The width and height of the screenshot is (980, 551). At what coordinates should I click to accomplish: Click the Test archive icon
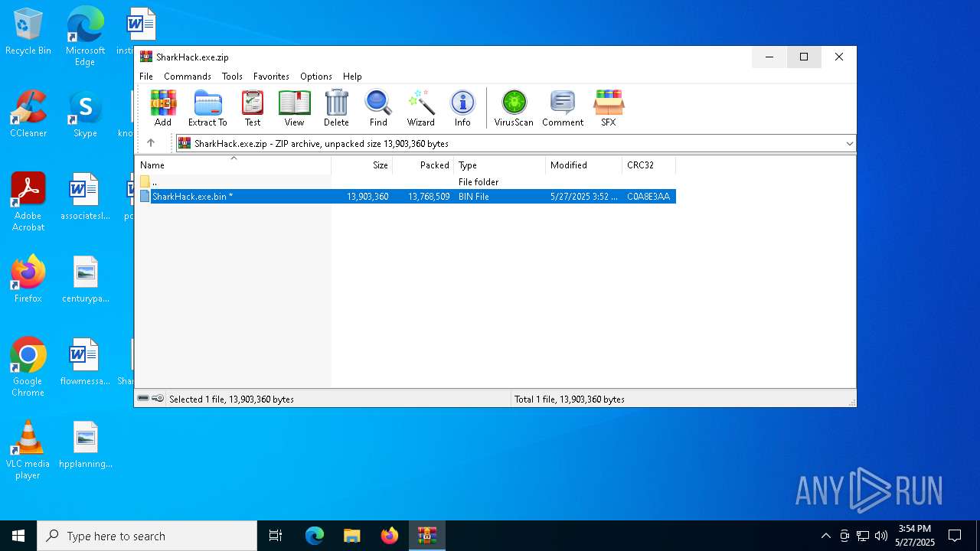253,108
